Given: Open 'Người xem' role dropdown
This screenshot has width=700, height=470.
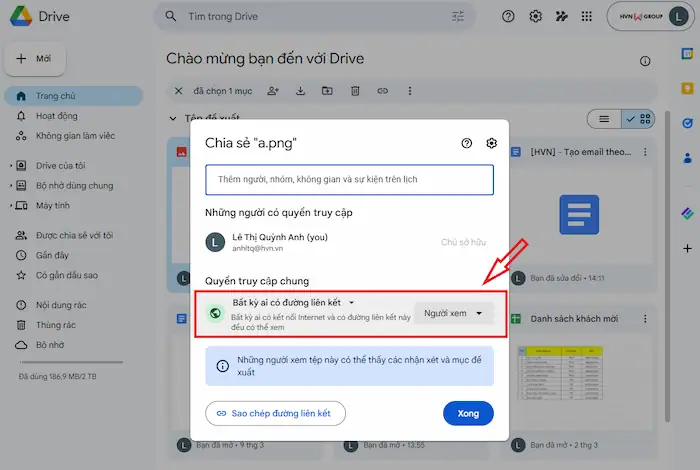Looking at the screenshot, I should 453,313.
